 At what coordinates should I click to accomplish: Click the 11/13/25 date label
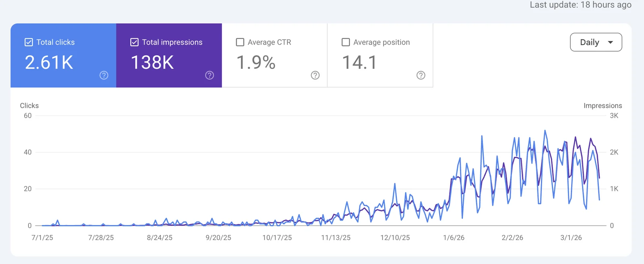tap(336, 237)
